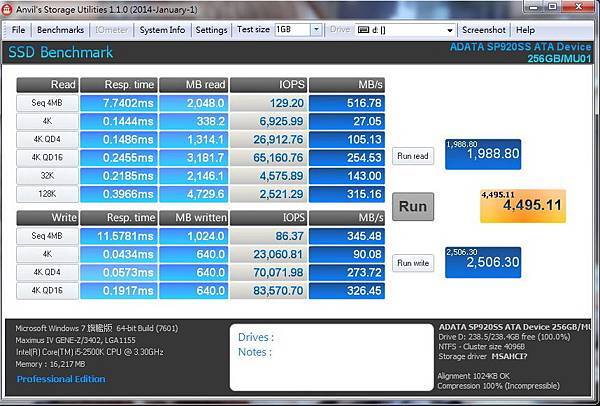Click the write Seq 4MB response time 11.5781ms
Viewport: 600px width, 406px height.
coord(119,236)
